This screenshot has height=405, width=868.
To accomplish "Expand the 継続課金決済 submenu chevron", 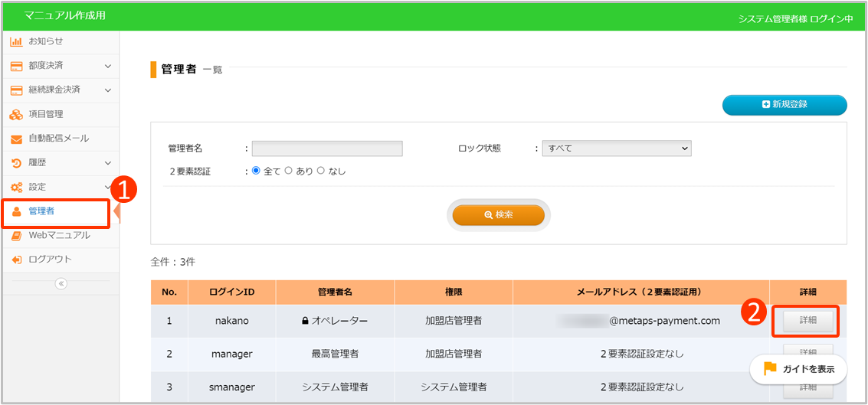I will [x=108, y=90].
